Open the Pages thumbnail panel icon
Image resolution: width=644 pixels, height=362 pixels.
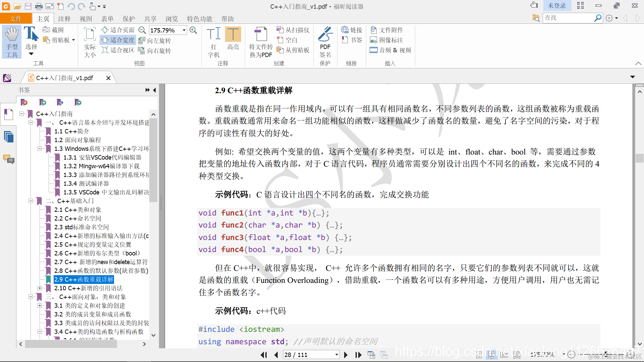8,137
